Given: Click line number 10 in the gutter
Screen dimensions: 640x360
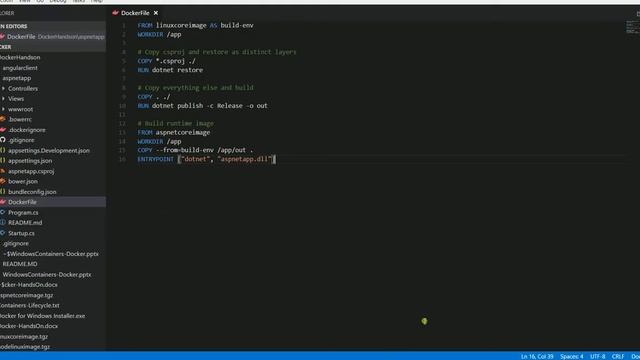Looking at the screenshot, I should [x=122, y=106].
